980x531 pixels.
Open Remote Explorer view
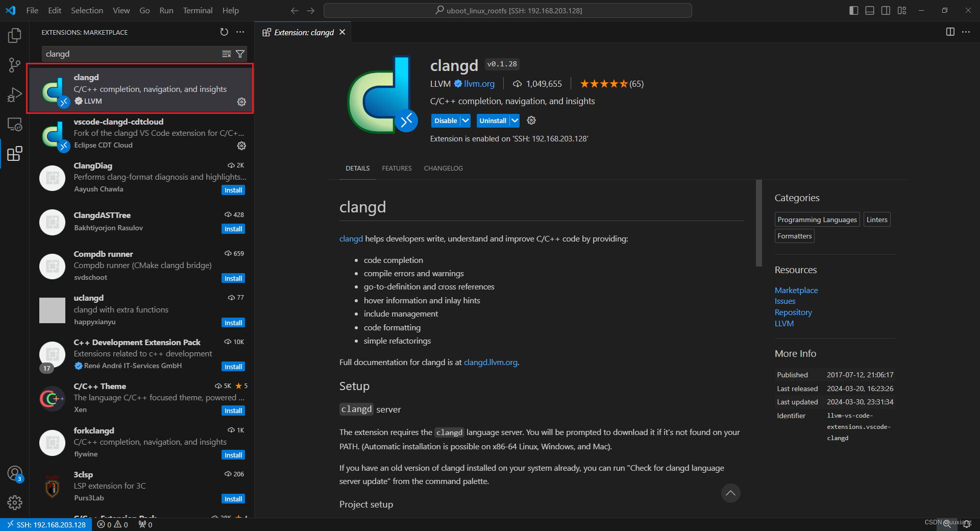point(15,124)
